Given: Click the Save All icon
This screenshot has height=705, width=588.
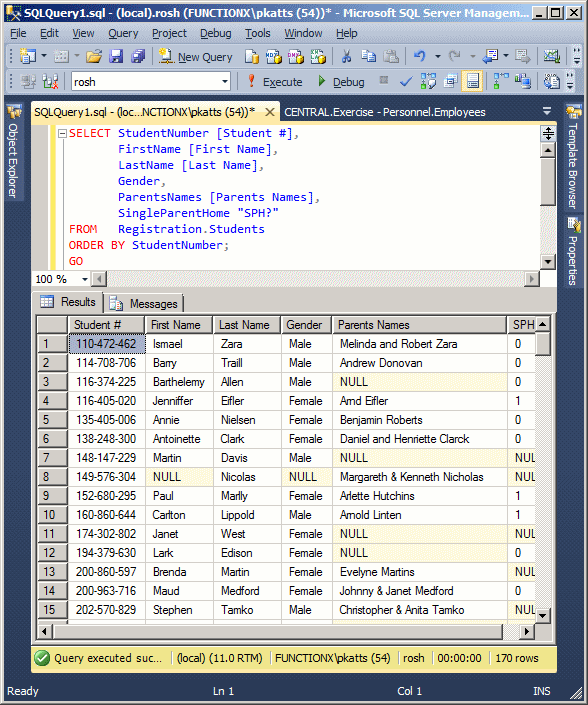Looking at the screenshot, I should (x=138, y=57).
